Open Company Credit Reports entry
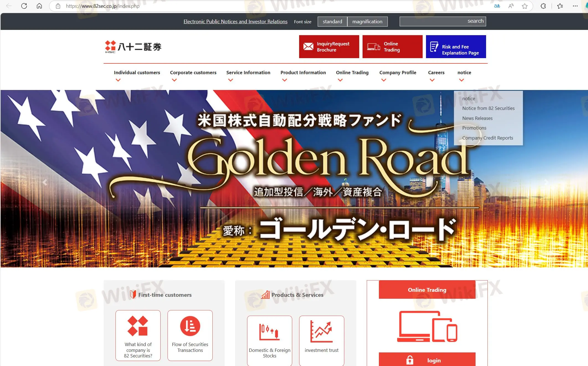Screen dimensions: 588x366 (487, 138)
